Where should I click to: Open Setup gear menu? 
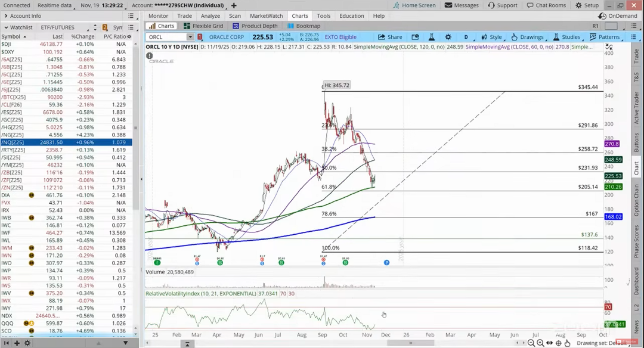[587, 5]
